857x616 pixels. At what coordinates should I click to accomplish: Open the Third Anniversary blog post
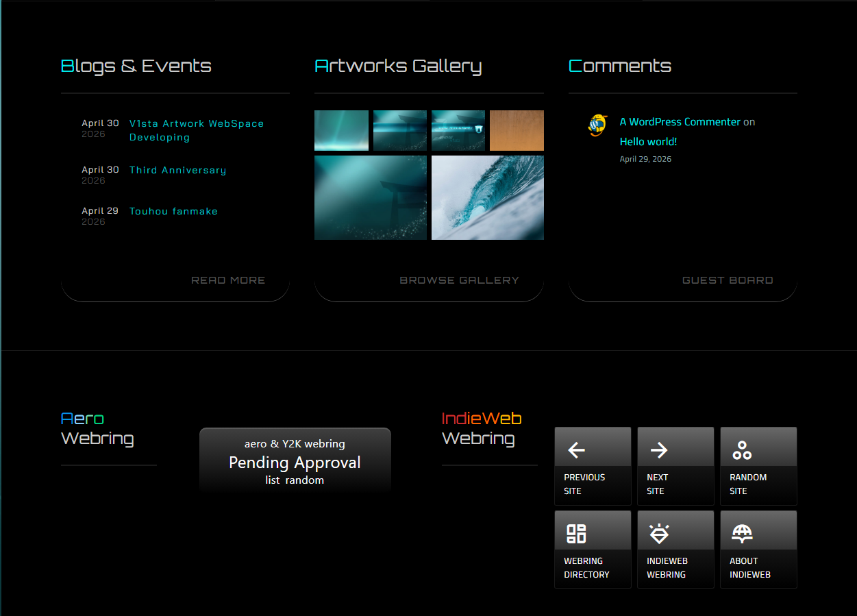pyautogui.click(x=177, y=170)
